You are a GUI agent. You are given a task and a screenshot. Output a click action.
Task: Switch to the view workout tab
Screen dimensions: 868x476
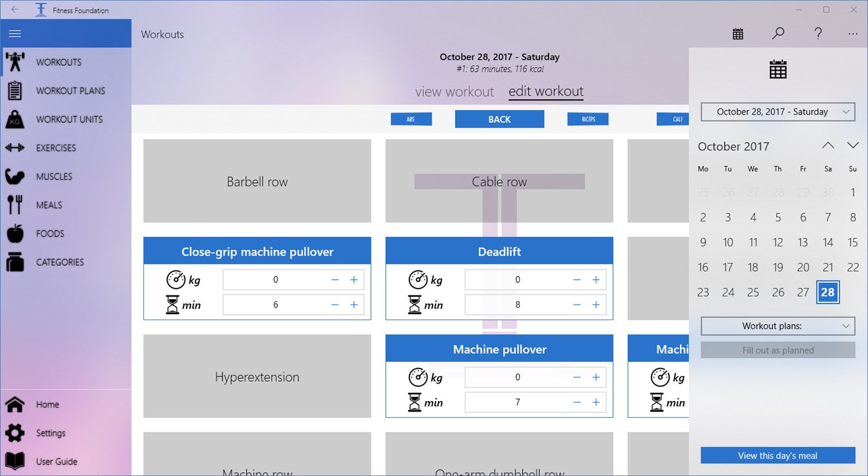click(x=454, y=91)
